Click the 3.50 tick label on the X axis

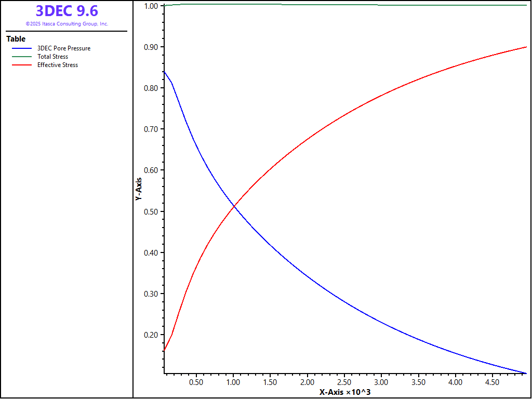pyautogui.click(x=418, y=382)
